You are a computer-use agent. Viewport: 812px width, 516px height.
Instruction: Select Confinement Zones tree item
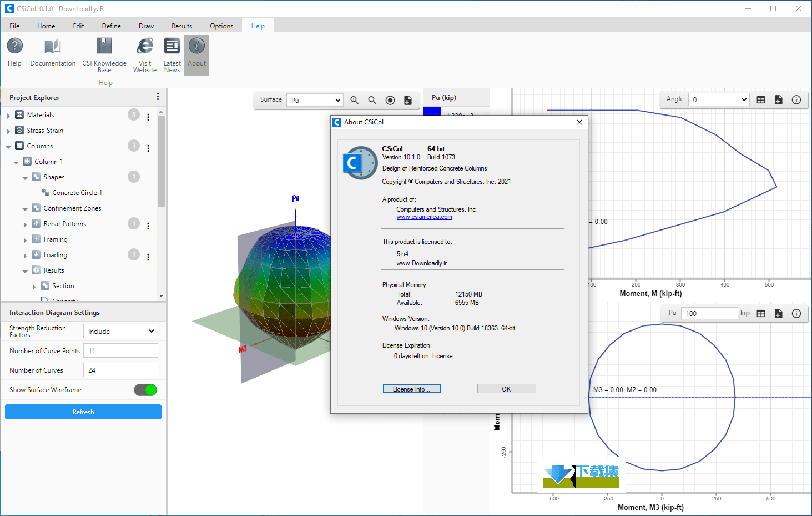(x=72, y=208)
